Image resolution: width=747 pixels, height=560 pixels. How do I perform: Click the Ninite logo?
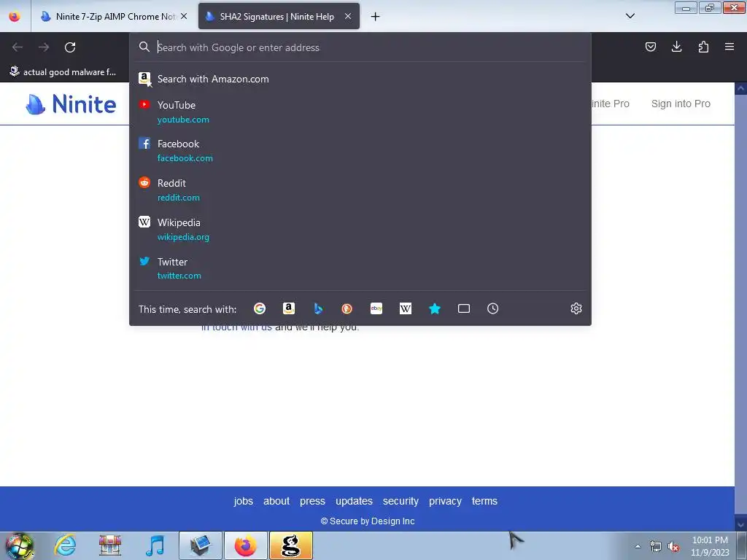pos(71,104)
